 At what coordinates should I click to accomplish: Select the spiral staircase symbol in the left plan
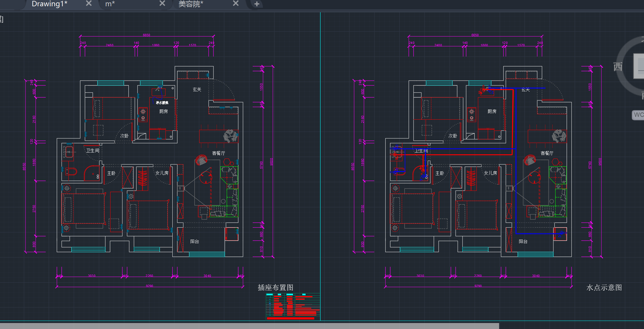coord(201,160)
